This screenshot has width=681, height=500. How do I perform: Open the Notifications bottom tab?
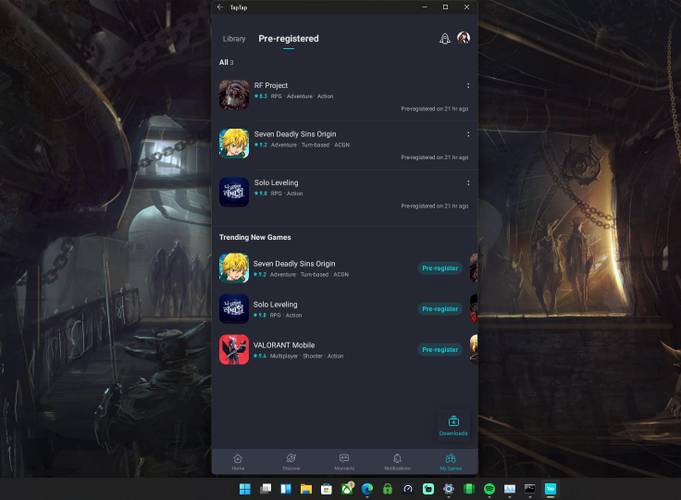(x=397, y=462)
